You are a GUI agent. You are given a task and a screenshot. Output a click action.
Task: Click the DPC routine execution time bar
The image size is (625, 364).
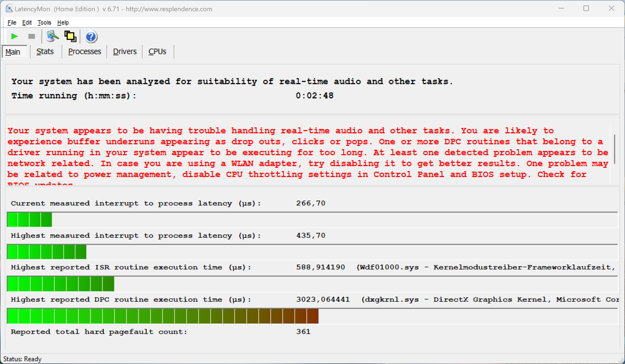[163, 316]
